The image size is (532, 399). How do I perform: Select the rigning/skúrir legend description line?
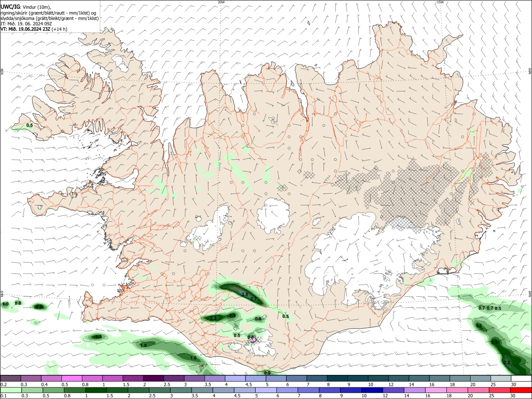[x=48, y=13]
